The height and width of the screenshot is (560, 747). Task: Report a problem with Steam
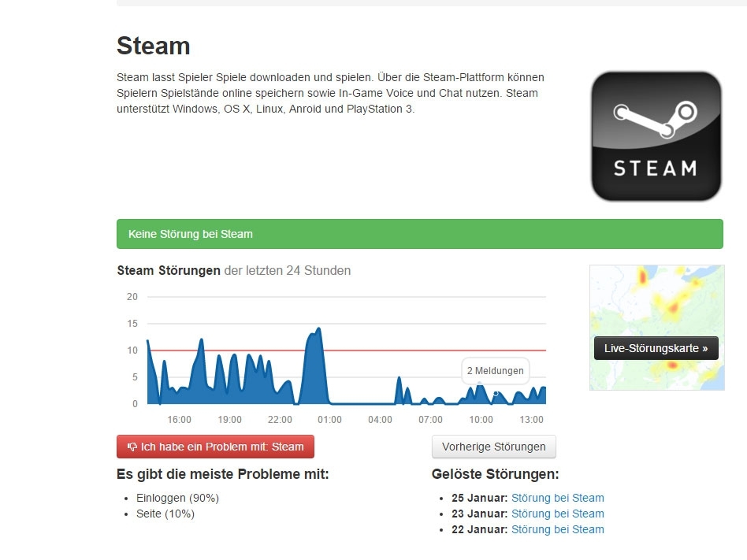click(214, 447)
